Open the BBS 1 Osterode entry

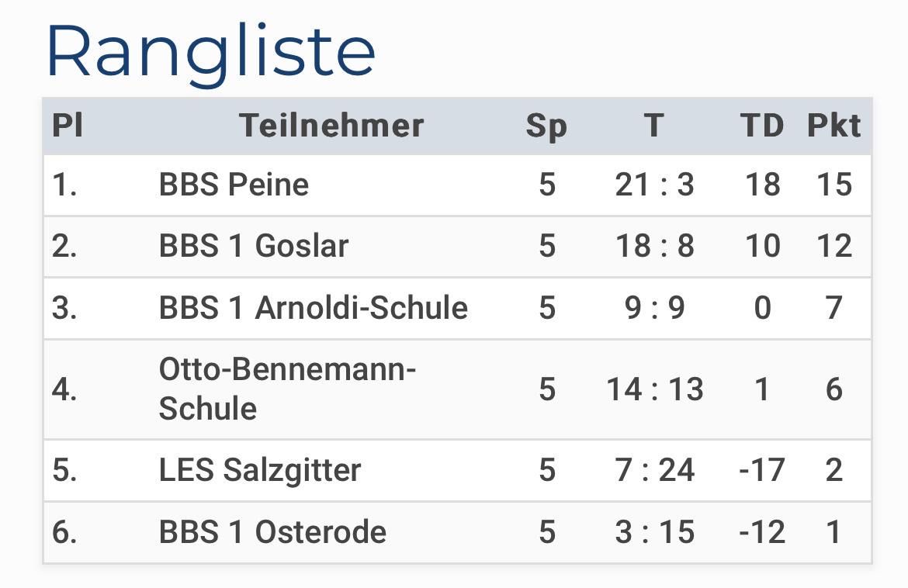[272, 532]
